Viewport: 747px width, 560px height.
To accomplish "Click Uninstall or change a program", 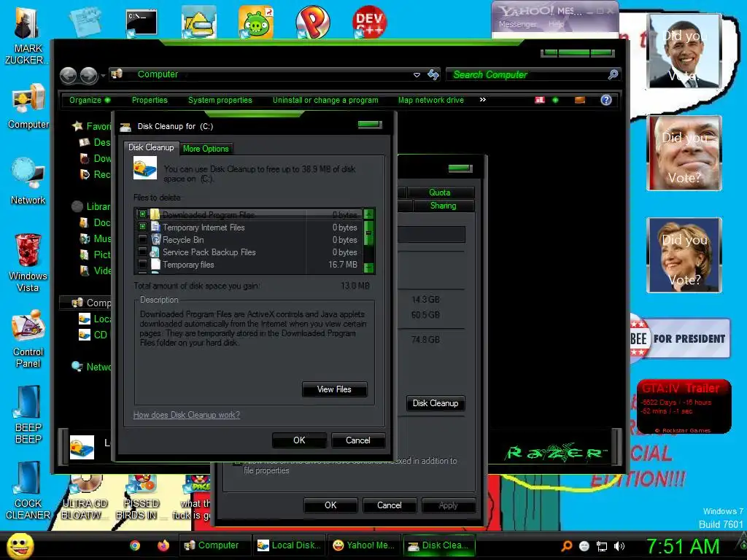I will click(x=325, y=100).
